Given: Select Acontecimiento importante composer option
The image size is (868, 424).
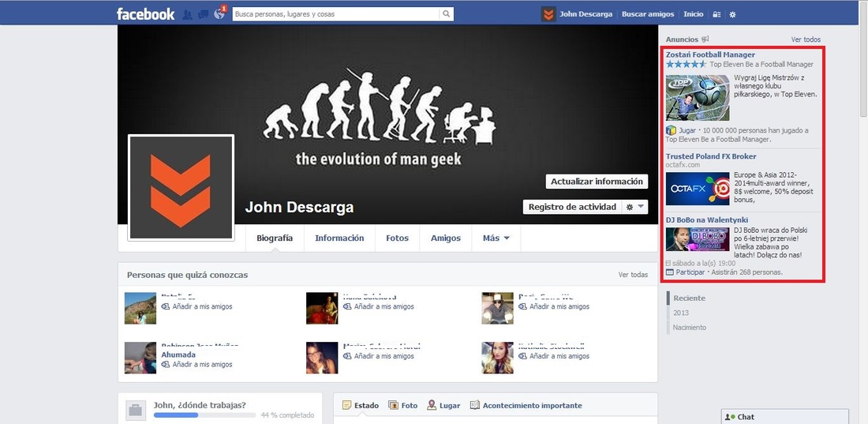Looking at the screenshot, I should [526, 405].
